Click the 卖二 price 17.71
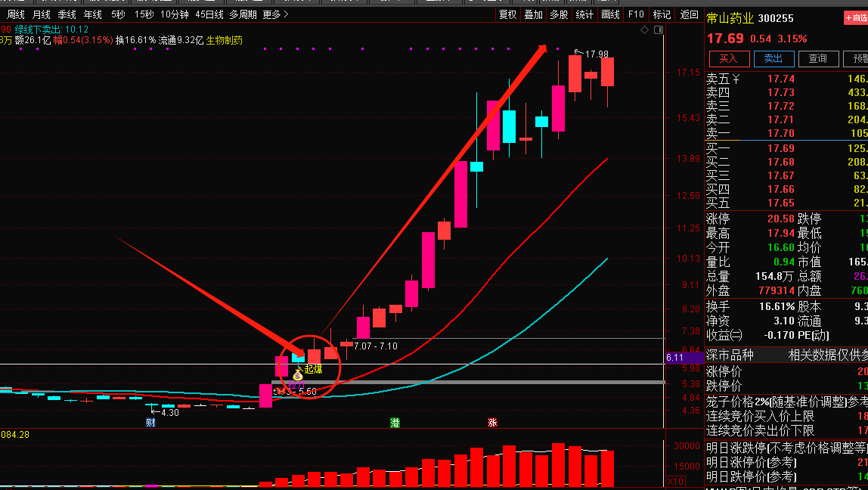The width and height of the screenshot is (868, 490). (780, 119)
